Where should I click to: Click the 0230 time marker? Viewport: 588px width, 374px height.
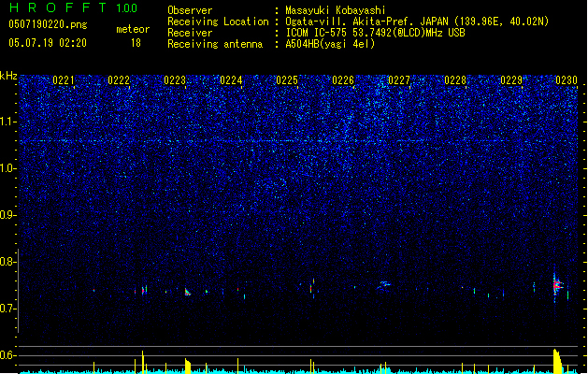click(x=566, y=80)
